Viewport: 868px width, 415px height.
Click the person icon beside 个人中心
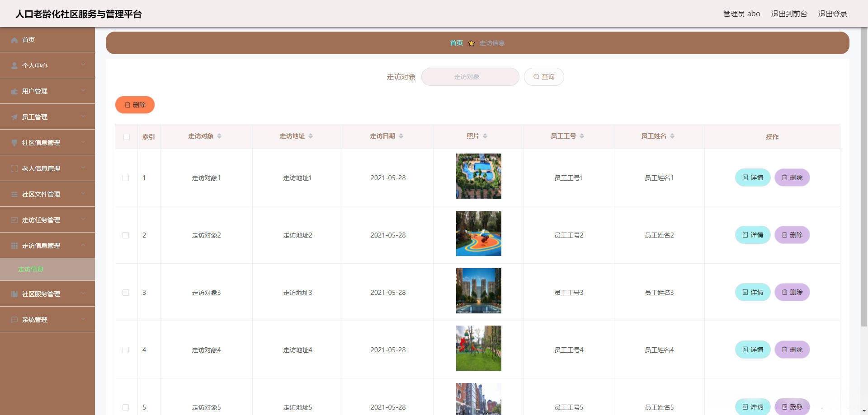(x=14, y=65)
